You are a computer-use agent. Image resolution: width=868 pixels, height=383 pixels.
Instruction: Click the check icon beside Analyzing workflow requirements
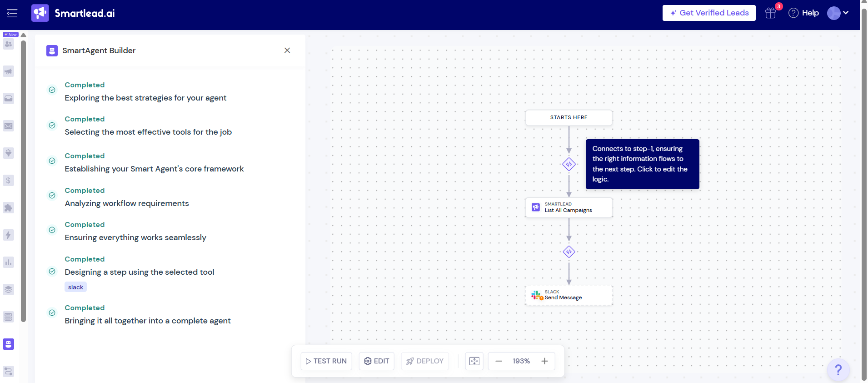[52, 196]
